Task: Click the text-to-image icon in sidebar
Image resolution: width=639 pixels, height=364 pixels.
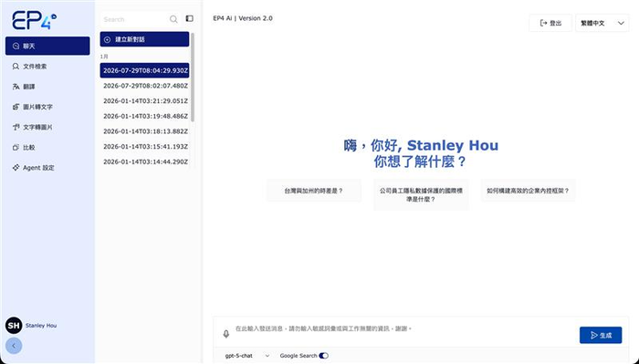Action: tap(16, 127)
